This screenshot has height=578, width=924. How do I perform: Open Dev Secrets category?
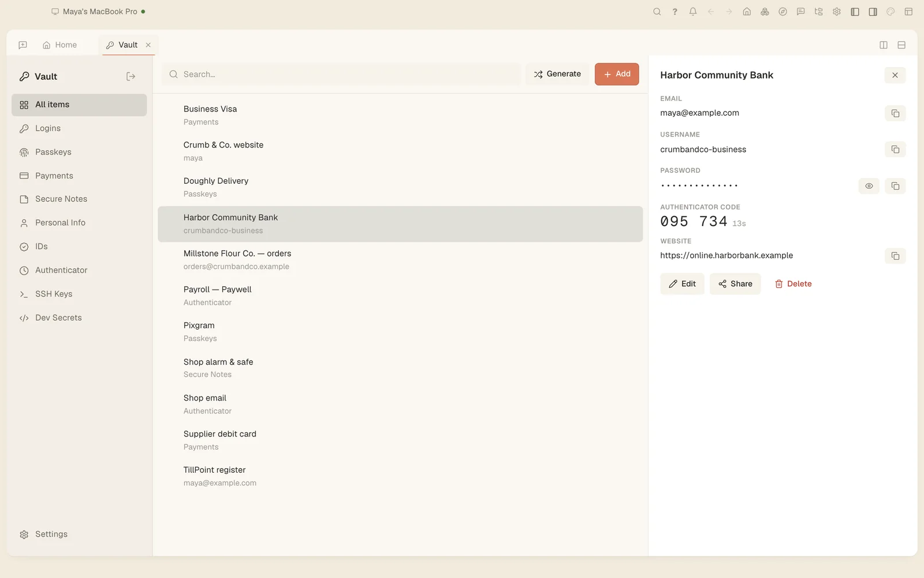[79, 318]
